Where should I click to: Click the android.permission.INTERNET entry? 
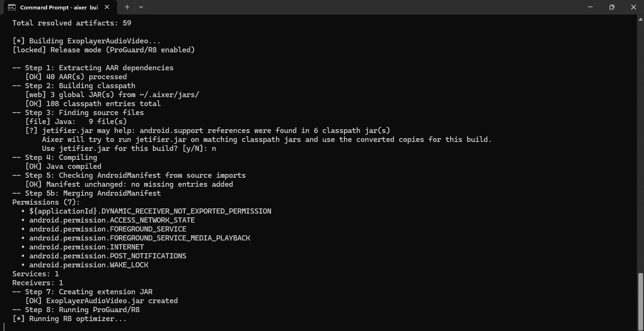tap(86, 247)
